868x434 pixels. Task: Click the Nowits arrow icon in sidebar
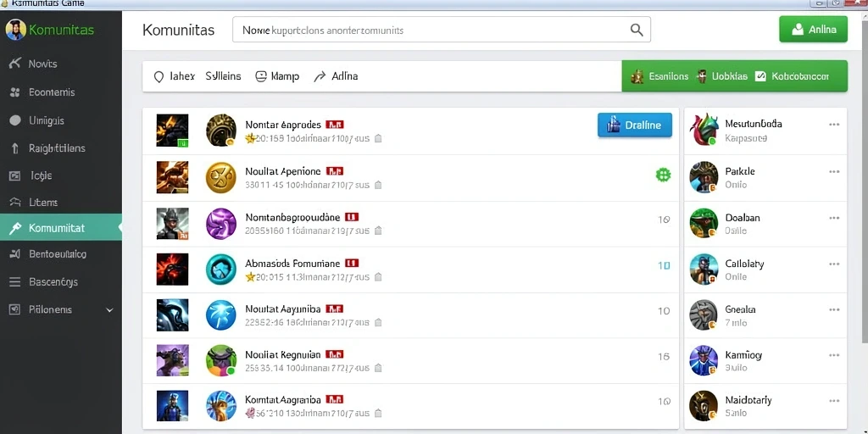(15, 63)
